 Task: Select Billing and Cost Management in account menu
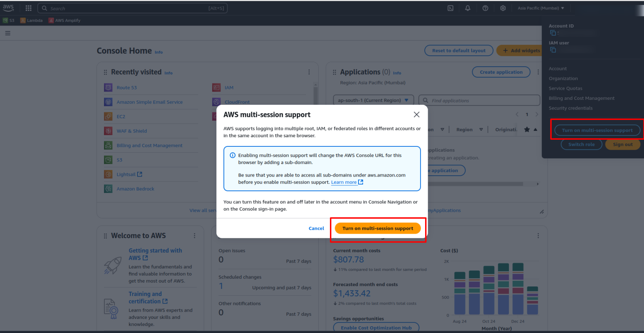pos(582,98)
